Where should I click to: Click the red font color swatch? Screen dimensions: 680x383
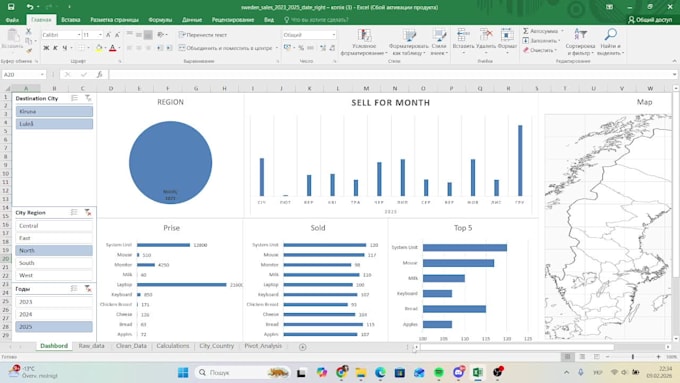[113, 48]
